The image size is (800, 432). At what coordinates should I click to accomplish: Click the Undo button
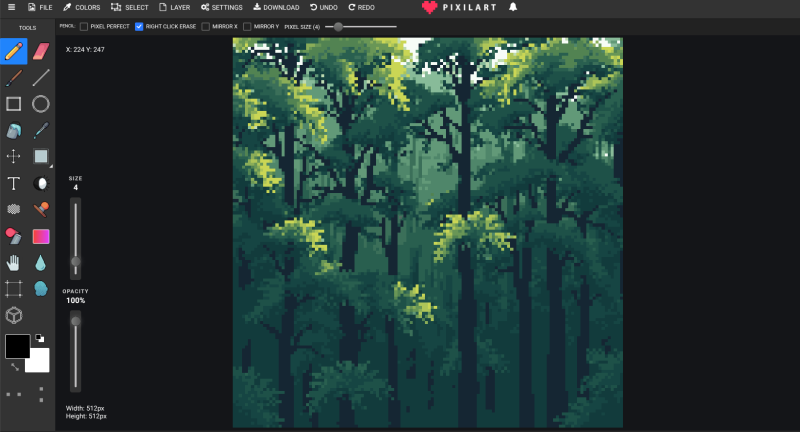(325, 7)
